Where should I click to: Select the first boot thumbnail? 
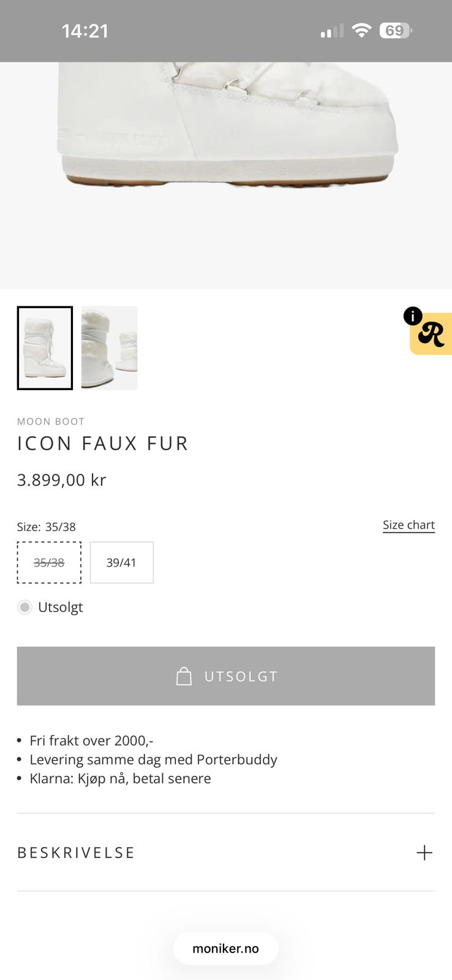coord(45,348)
